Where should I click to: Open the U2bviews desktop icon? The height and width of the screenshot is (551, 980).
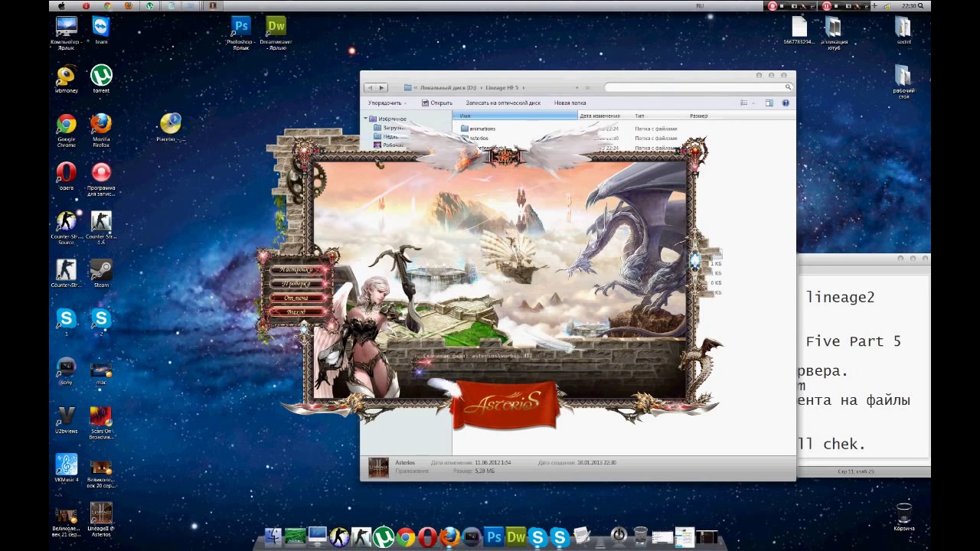coord(67,421)
